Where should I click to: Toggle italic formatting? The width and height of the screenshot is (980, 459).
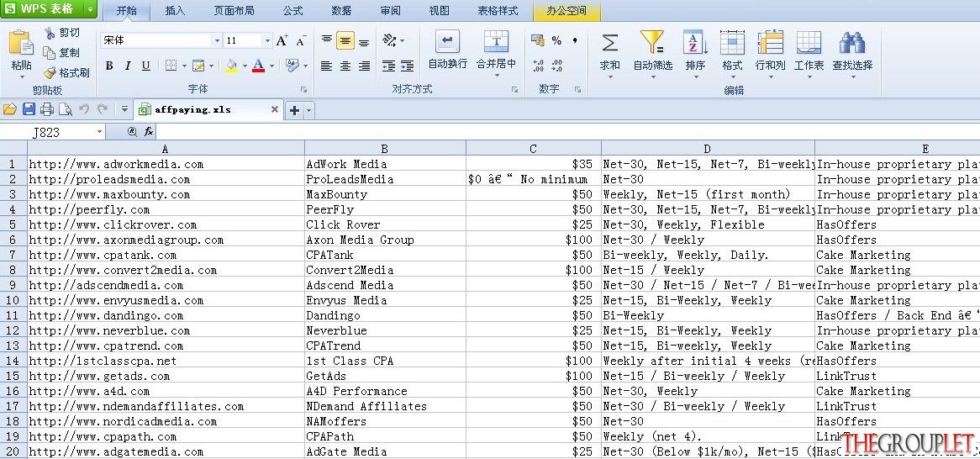[128, 66]
